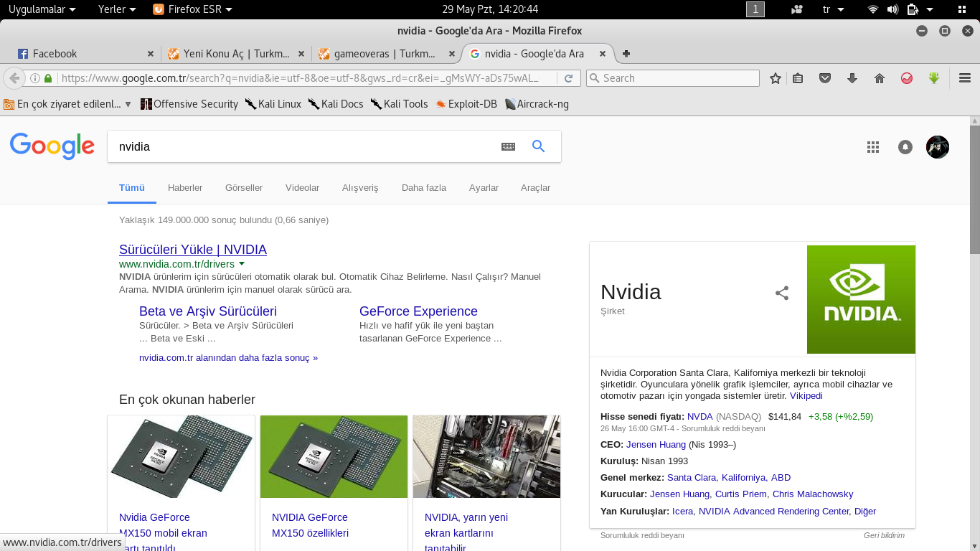Open the green arrow beside nvidia.com.tr/drivers
The width and height of the screenshot is (980, 551).
(x=242, y=263)
